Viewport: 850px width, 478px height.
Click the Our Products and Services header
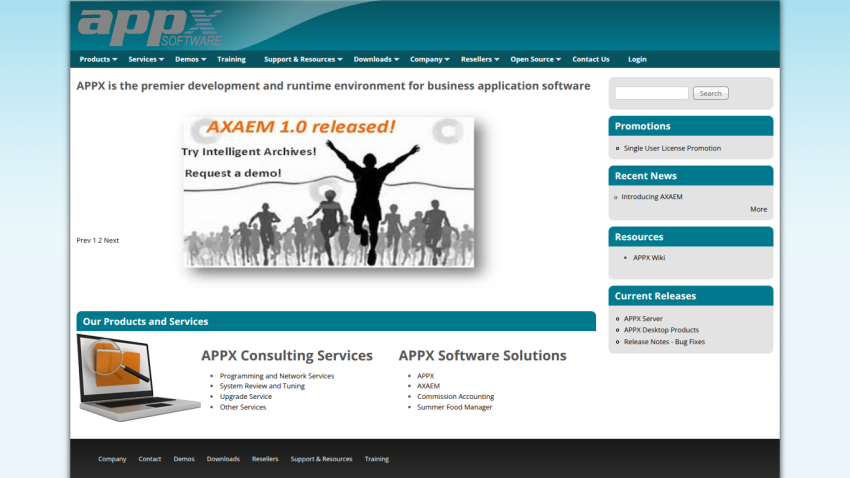click(x=336, y=321)
